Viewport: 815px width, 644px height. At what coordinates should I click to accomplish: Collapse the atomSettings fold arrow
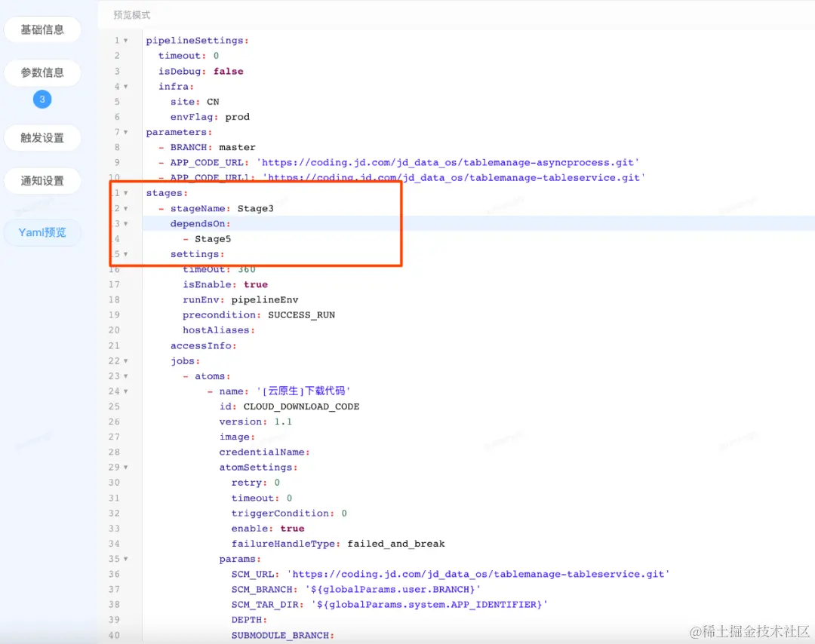coord(126,468)
